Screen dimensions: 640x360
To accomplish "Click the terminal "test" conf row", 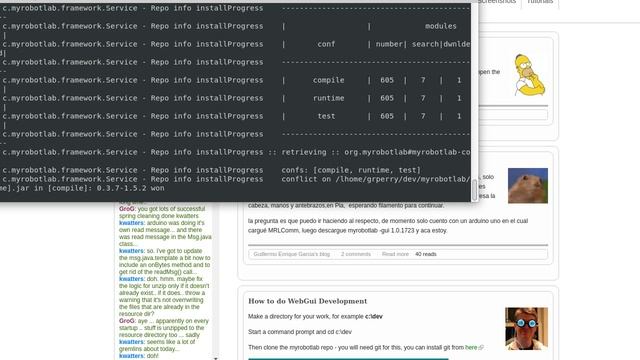I will [x=236, y=116].
